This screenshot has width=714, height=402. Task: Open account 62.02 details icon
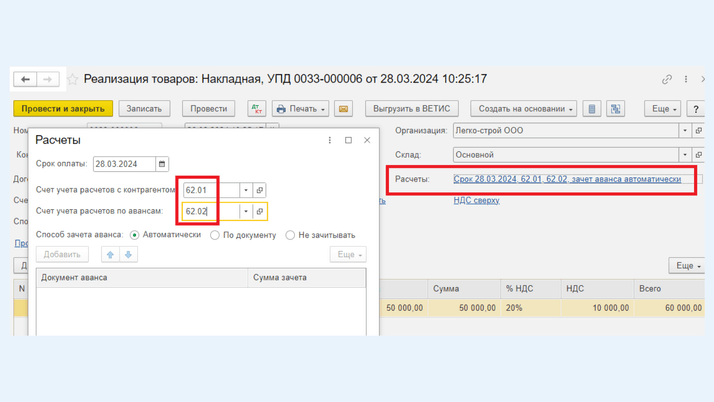coord(260,211)
